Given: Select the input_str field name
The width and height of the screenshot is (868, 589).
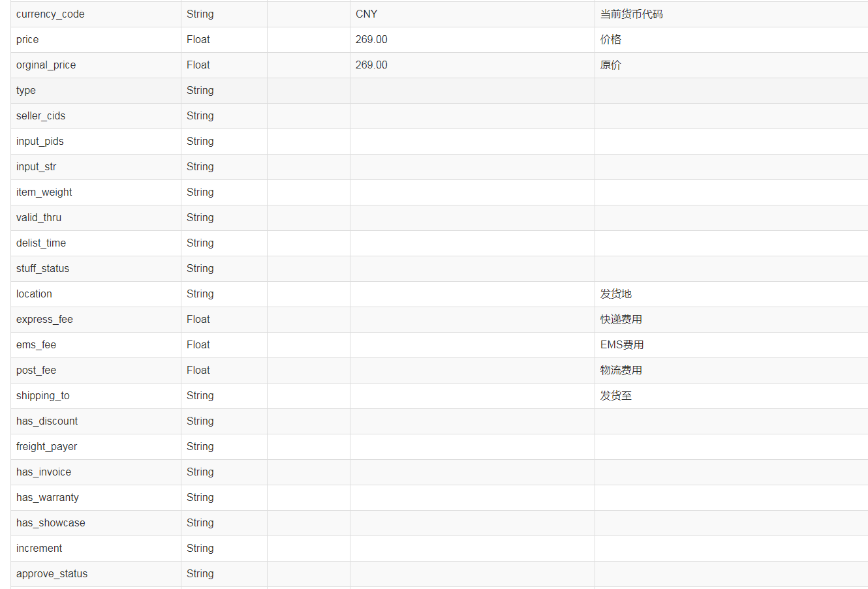Looking at the screenshot, I should pos(36,167).
